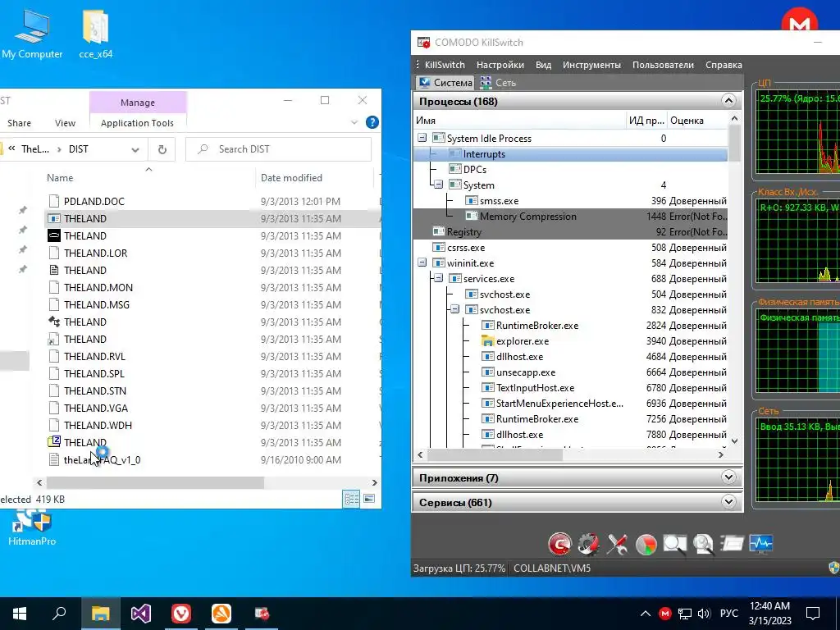Expand the Приложения (7) section
The image size is (840, 630).
728,477
